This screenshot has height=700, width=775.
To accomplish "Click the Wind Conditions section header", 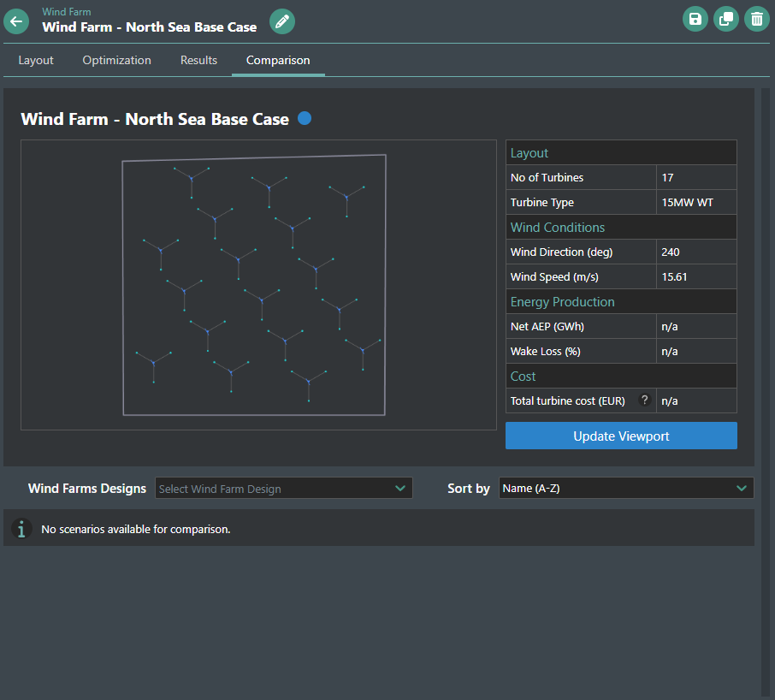I will coord(621,228).
